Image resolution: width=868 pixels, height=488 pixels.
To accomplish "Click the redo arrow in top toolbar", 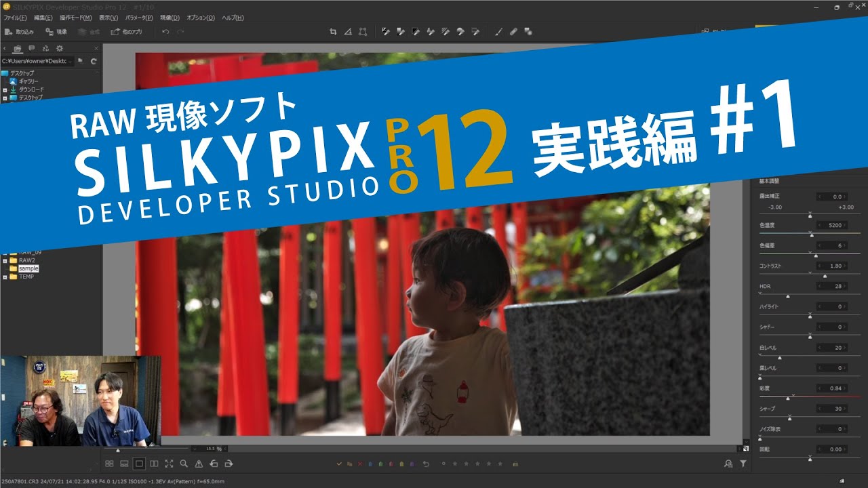I will pos(180,32).
